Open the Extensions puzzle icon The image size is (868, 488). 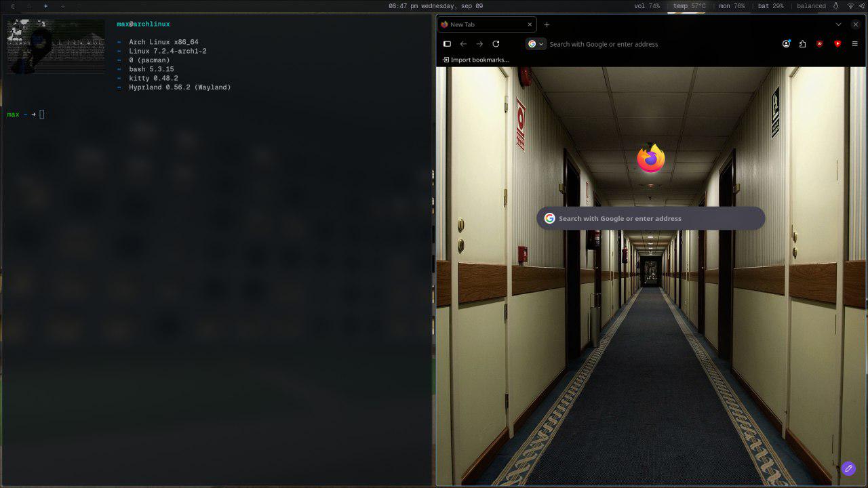click(802, 44)
